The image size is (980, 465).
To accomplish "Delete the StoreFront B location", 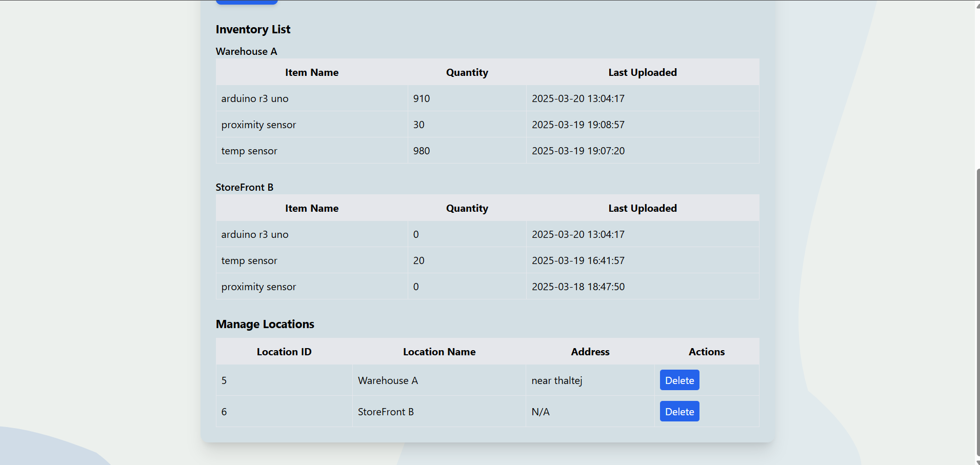I will 679,412.
